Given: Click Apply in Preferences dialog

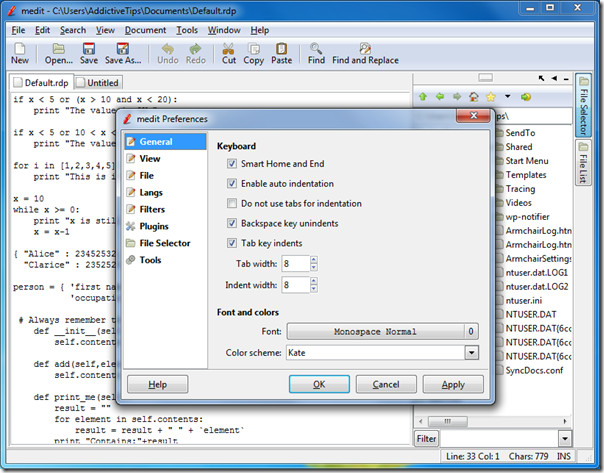Looking at the screenshot, I should (x=453, y=384).
